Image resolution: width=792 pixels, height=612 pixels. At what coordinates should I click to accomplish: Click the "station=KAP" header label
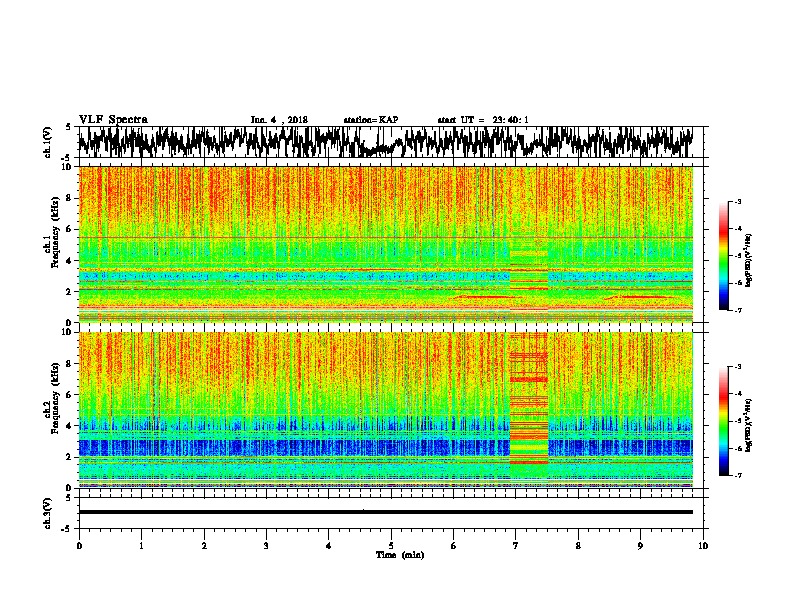coord(371,120)
